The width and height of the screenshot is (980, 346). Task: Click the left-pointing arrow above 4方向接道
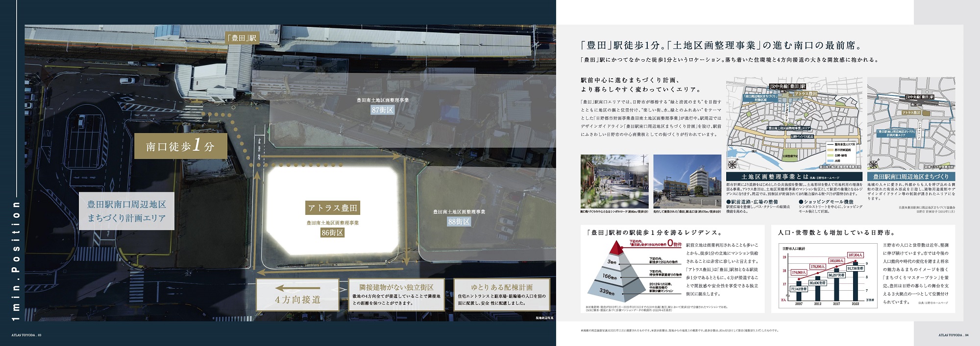pyautogui.click(x=297, y=288)
